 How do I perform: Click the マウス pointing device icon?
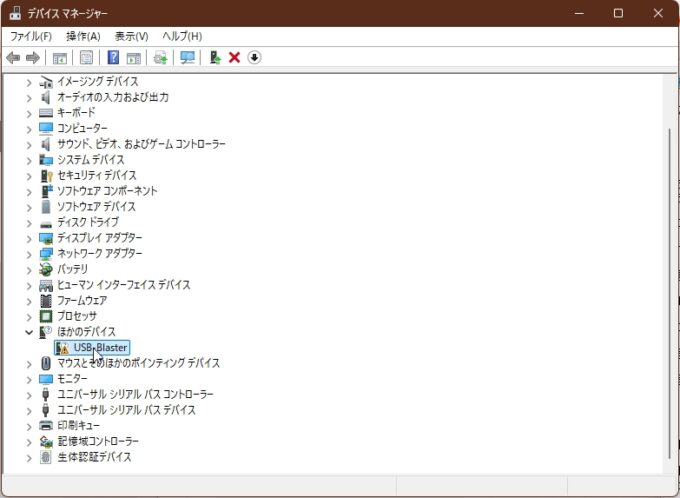(46, 363)
